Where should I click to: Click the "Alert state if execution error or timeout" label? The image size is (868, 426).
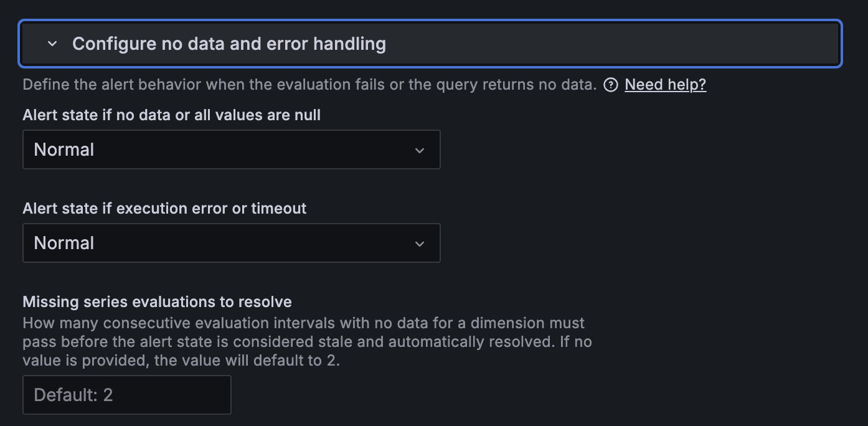tap(164, 209)
